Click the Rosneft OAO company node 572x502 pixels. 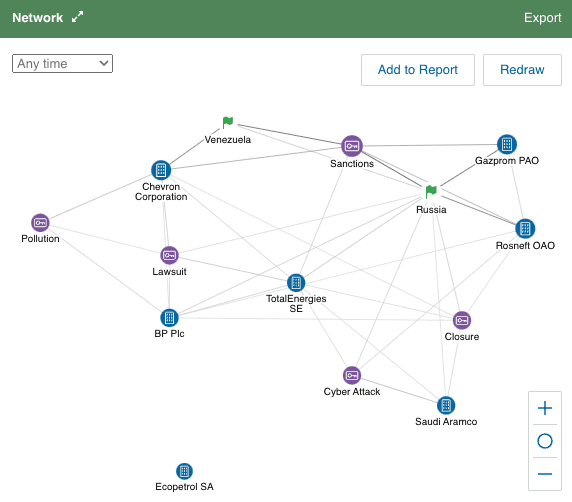(525, 229)
